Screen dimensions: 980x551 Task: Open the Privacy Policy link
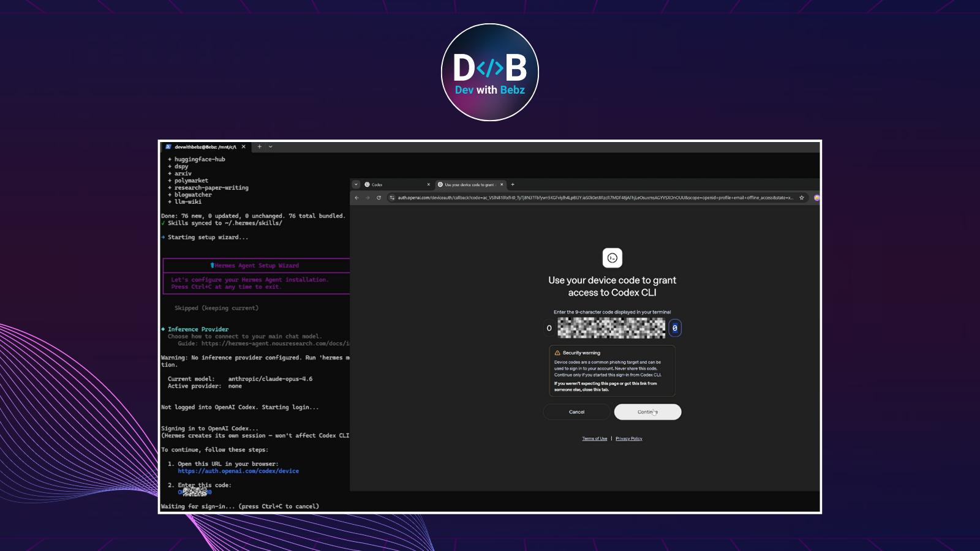pos(629,439)
